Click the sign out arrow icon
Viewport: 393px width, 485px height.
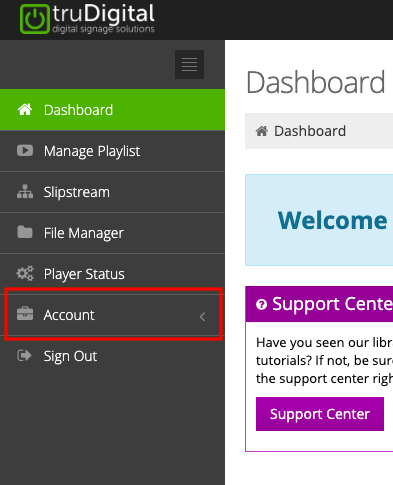pos(24,355)
